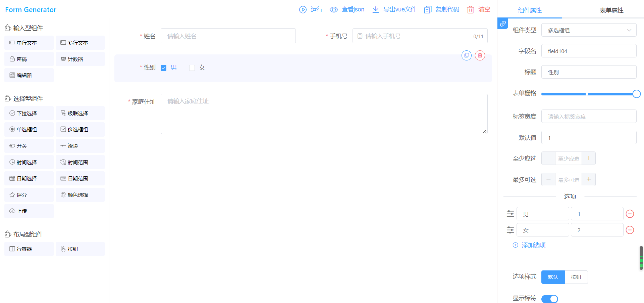Click the 字段名 field104 input
644x303 pixels.
(589, 51)
